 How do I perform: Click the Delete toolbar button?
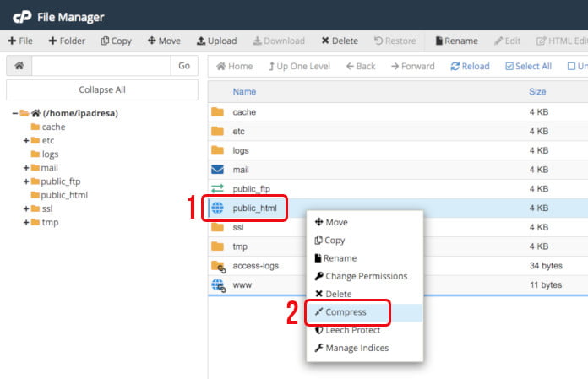340,41
